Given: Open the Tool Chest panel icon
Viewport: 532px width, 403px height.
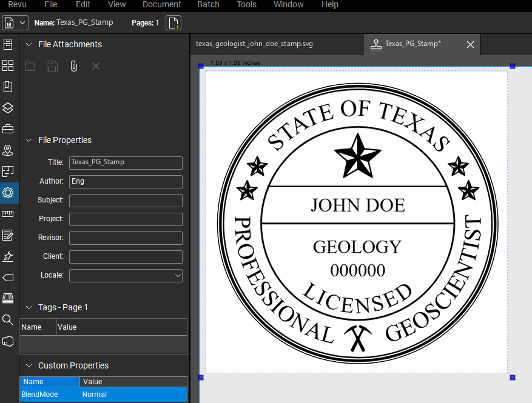Looking at the screenshot, I should coord(8,129).
